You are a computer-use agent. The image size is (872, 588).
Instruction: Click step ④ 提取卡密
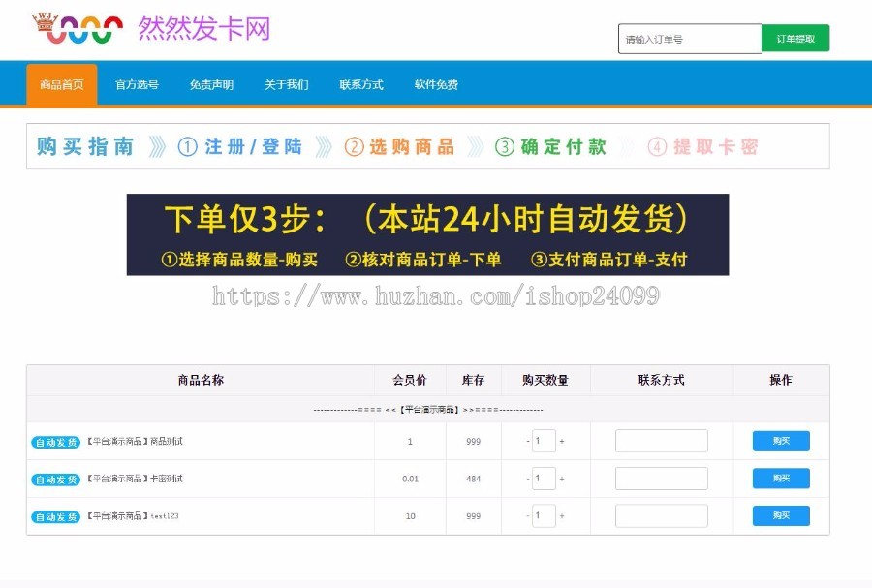point(703,146)
